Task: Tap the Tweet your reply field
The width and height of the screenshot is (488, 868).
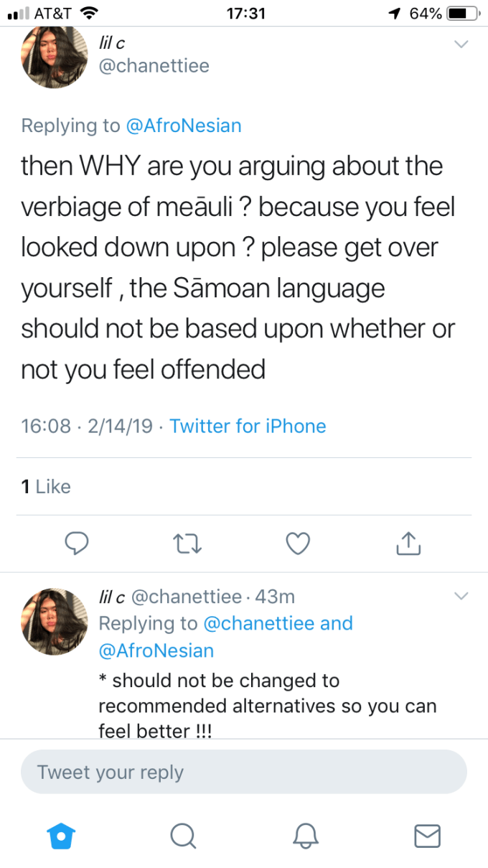Action: pyautogui.click(x=244, y=773)
